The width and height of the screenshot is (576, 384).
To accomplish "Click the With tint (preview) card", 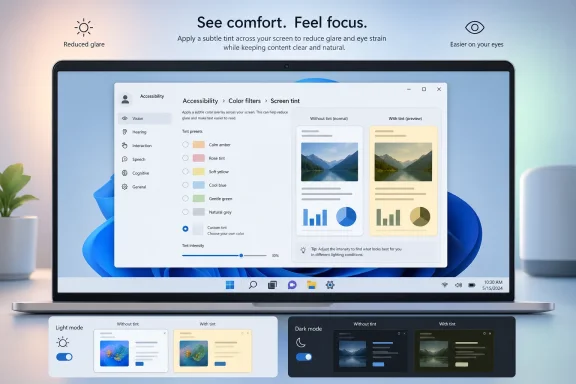I will tap(403, 180).
